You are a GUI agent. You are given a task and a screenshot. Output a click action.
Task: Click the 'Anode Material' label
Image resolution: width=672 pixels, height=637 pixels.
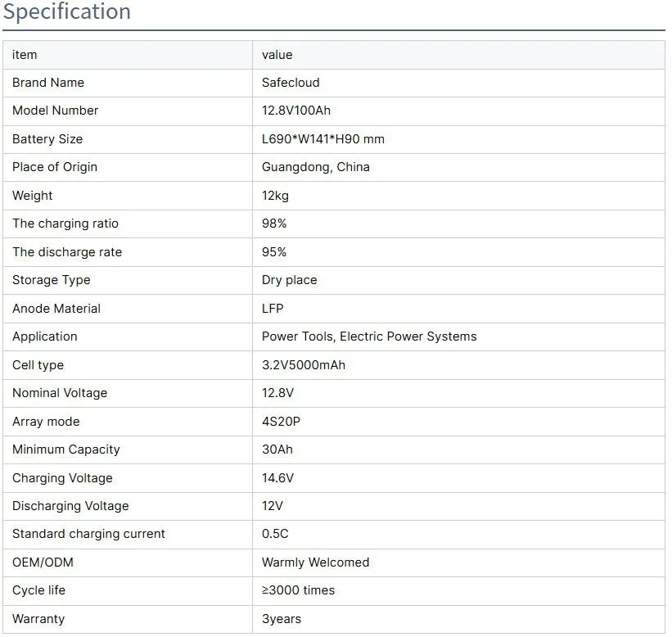coord(56,309)
